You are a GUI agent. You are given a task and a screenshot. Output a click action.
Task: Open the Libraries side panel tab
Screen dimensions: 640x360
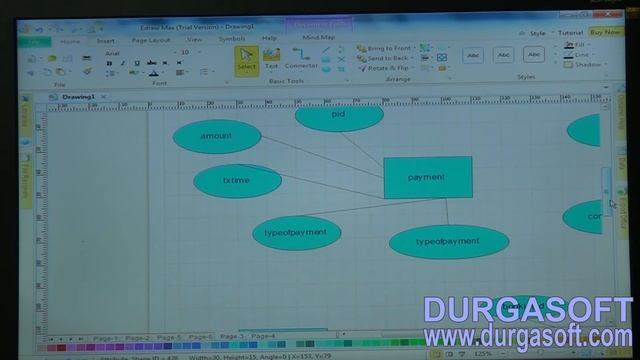coord(25,116)
